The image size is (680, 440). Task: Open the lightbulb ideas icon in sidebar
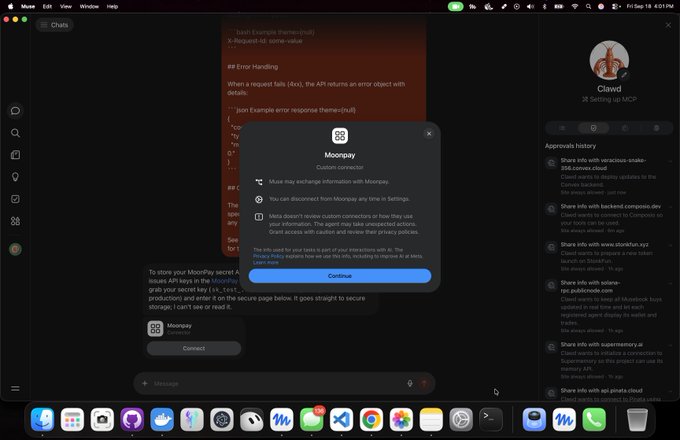tap(15, 177)
